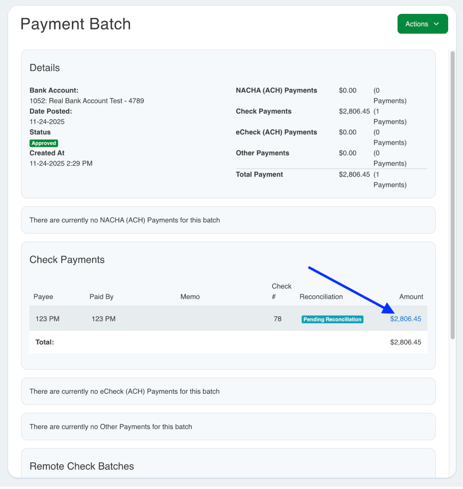Click the Paid By column header

[x=101, y=297]
